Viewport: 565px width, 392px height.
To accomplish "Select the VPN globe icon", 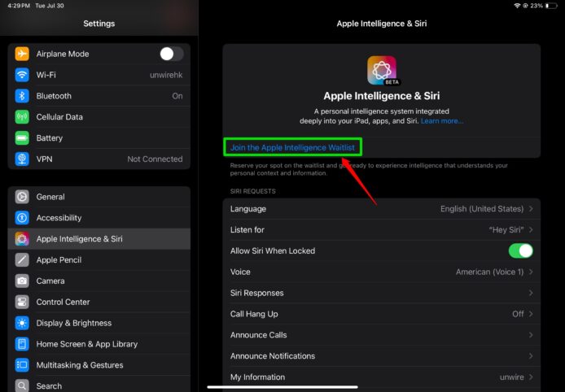I will 22,159.
